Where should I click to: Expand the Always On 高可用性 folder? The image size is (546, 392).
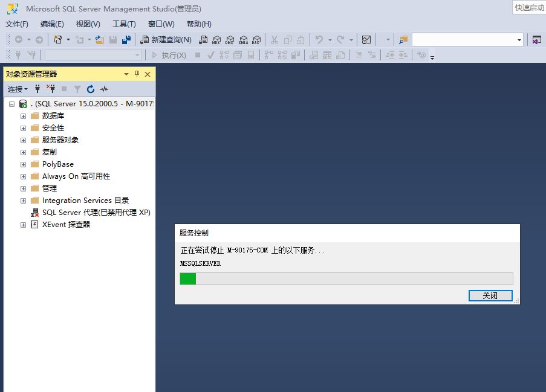click(x=24, y=176)
